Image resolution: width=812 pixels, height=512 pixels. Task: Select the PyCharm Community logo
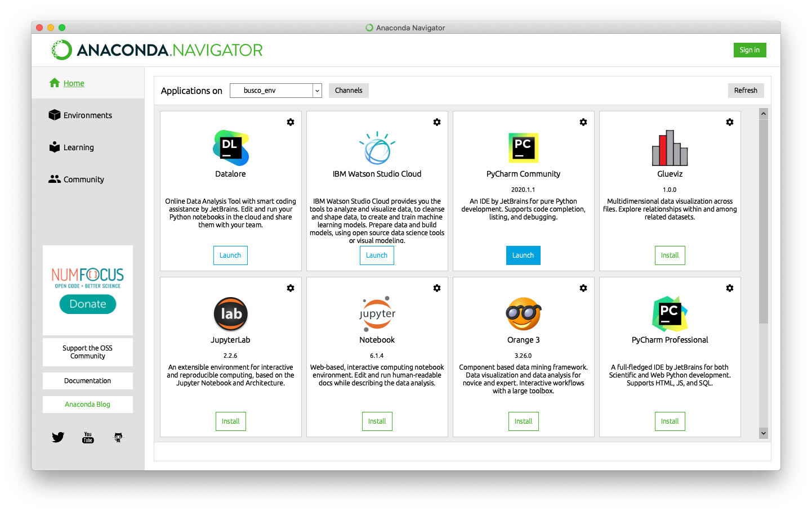tap(523, 147)
